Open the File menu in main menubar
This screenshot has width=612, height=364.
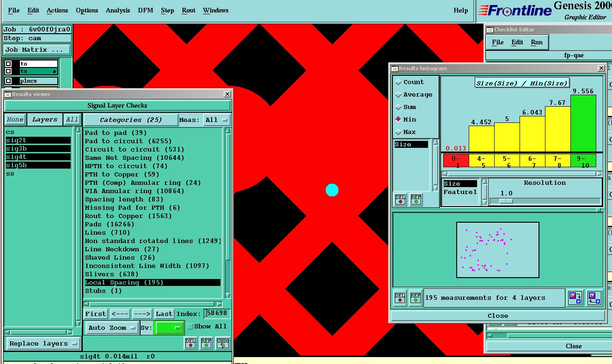tap(14, 10)
